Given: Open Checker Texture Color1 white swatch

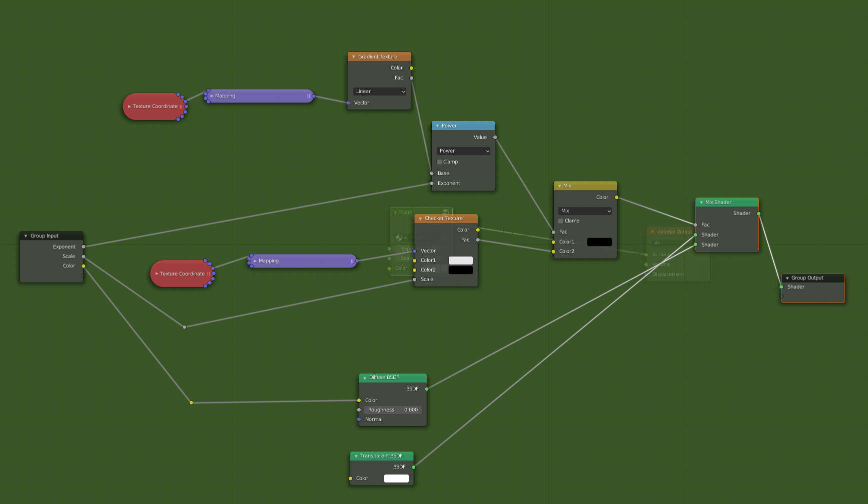Looking at the screenshot, I should pos(461,260).
